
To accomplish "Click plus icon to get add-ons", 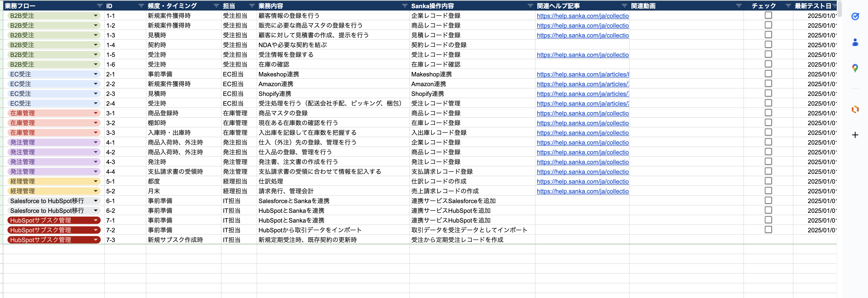I will (855, 135).
